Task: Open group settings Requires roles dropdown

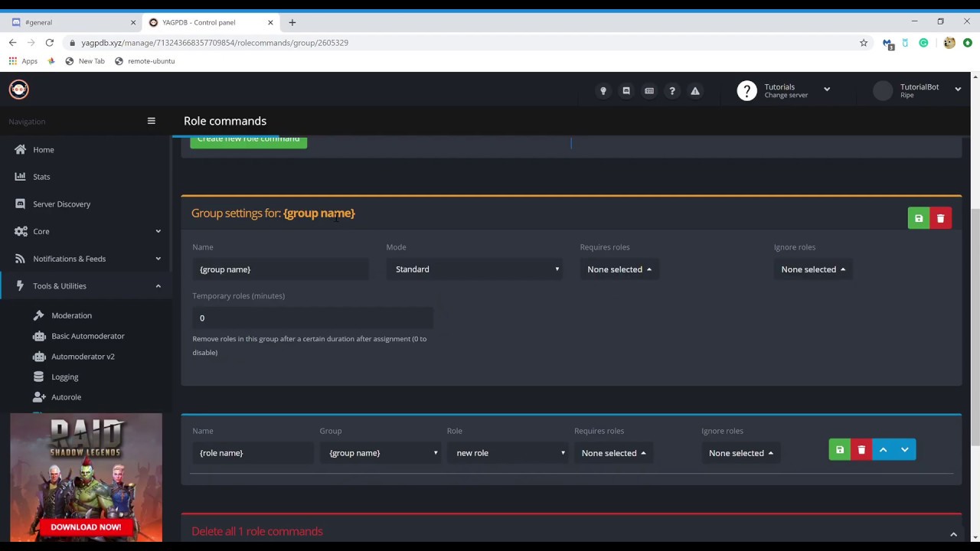Action: coord(619,269)
